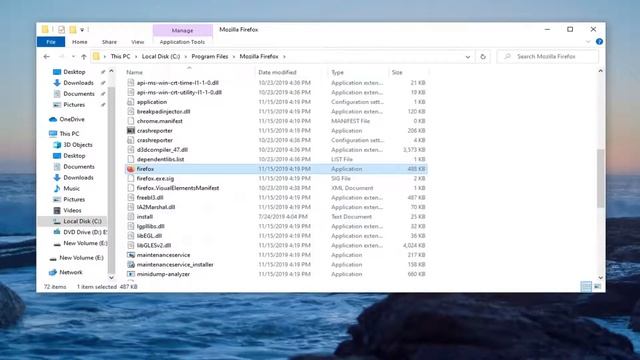Image resolution: width=640 pixels, height=360 pixels.
Task: Expand the chevron after Mozilla Firefox in the path
Action: click(284, 57)
